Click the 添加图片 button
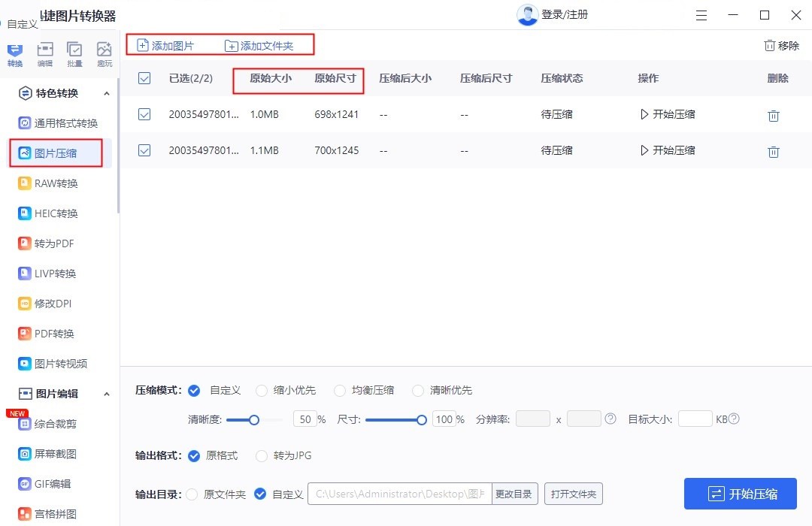812x526 pixels. coord(165,46)
